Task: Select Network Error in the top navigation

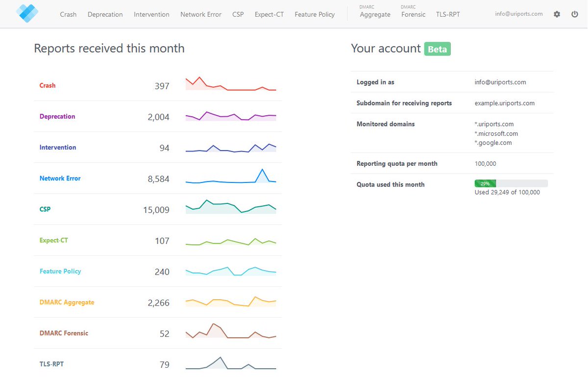Action: tap(201, 14)
